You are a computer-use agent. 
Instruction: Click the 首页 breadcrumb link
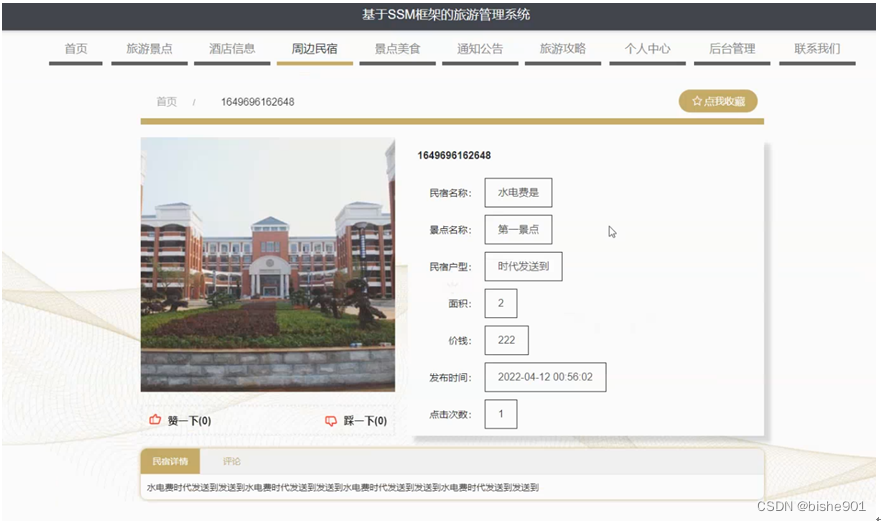pos(166,102)
